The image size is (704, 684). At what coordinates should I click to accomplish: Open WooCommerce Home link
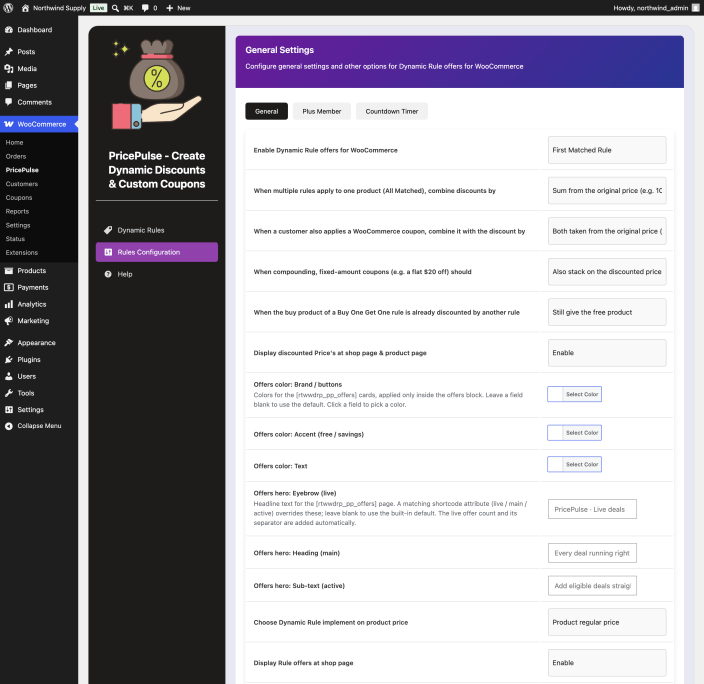pos(14,142)
